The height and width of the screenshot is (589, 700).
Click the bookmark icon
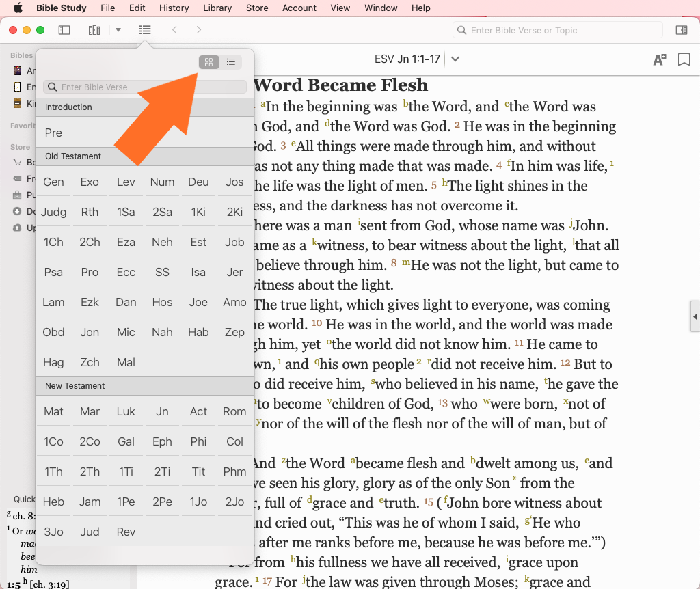(684, 59)
